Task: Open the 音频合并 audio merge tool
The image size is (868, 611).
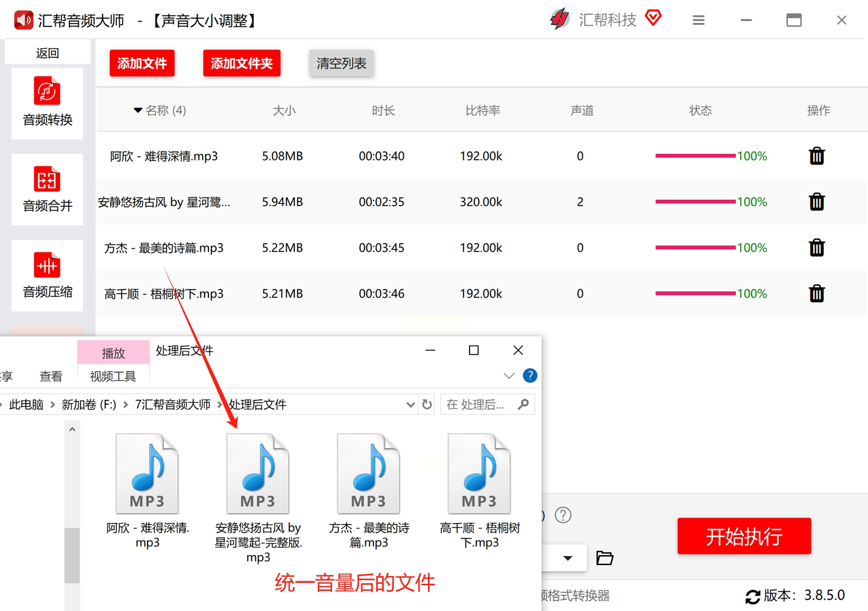Action: coord(47,189)
